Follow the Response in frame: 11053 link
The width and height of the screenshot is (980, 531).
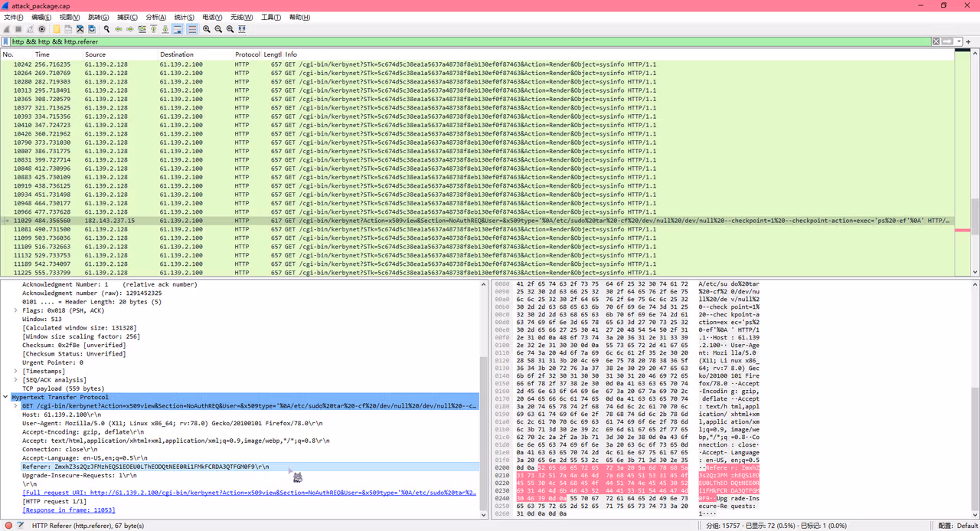(x=69, y=510)
